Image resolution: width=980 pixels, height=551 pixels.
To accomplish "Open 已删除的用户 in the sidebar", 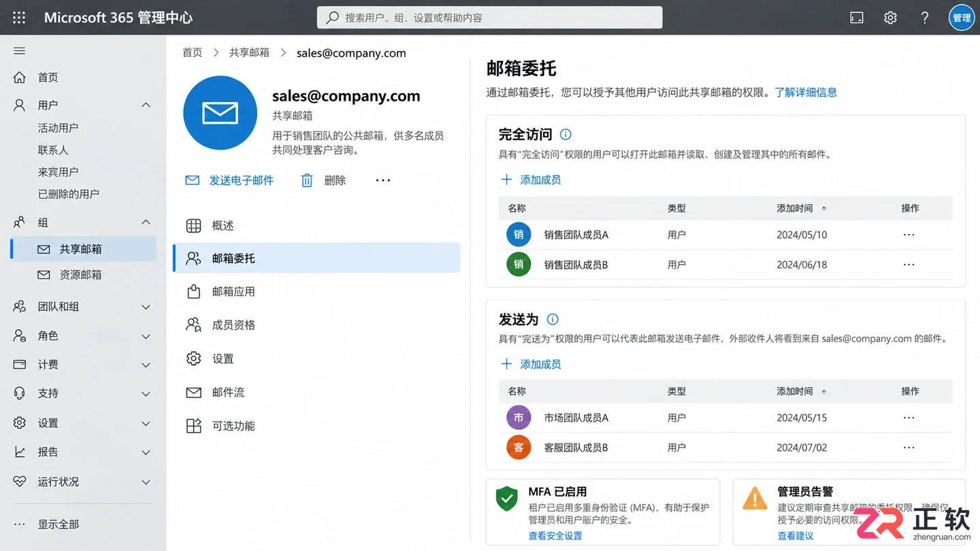I will point(68,194).
